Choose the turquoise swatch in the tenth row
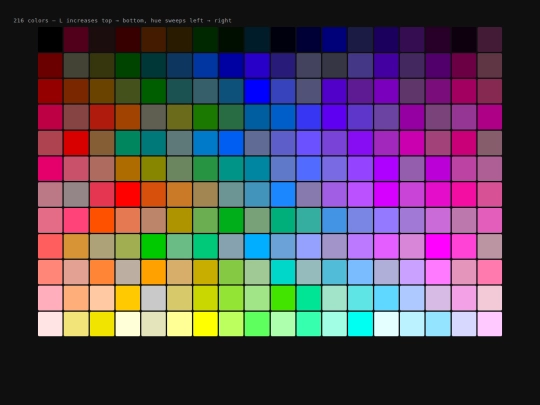Screen dimensions: 540x405 283,272
